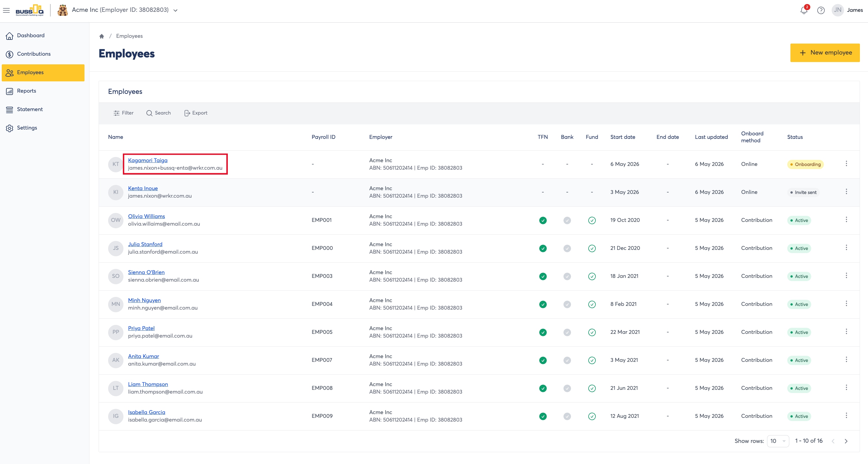Open Settings in the sidebar
Screen dimensions: 868x464
(x=27, y=128)
